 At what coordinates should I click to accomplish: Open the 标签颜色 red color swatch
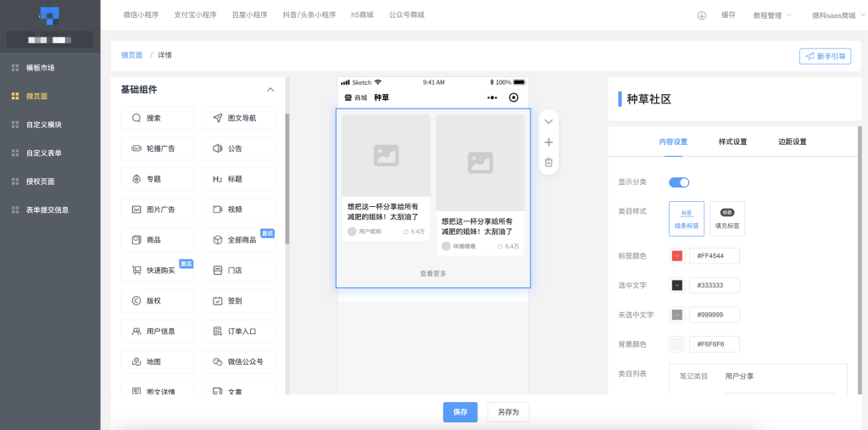coord(677,256)
